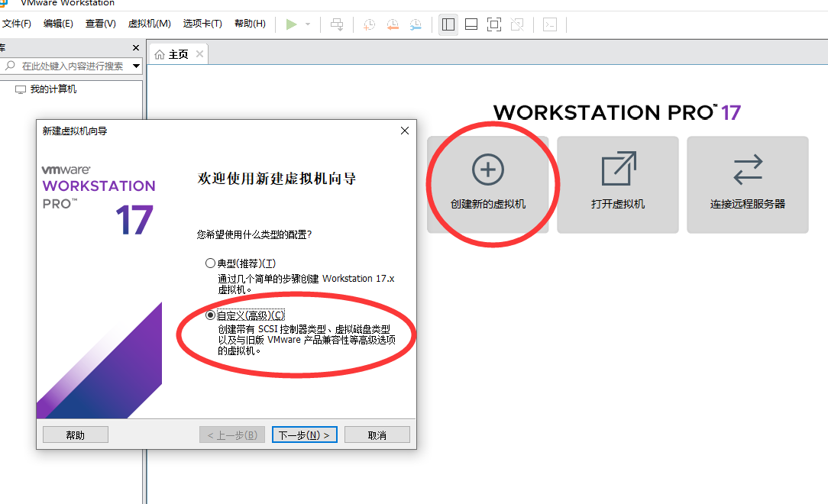Open the snapshot manager
The image size is (828, 504).
click(x=415, y=24)
